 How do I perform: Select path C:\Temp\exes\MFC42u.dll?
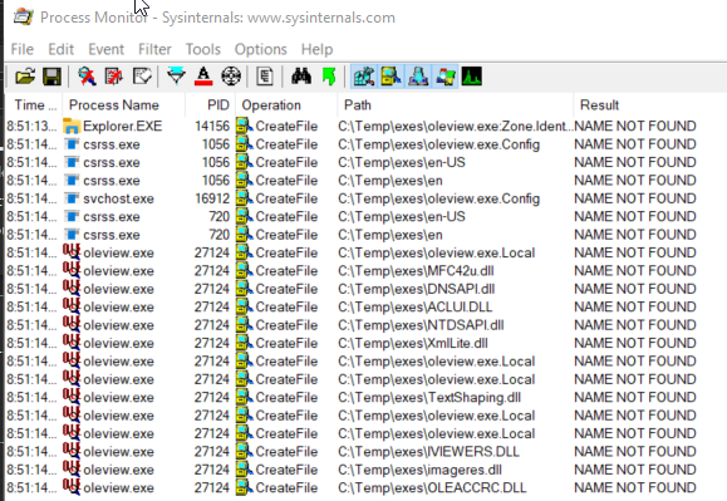[416, 271]
